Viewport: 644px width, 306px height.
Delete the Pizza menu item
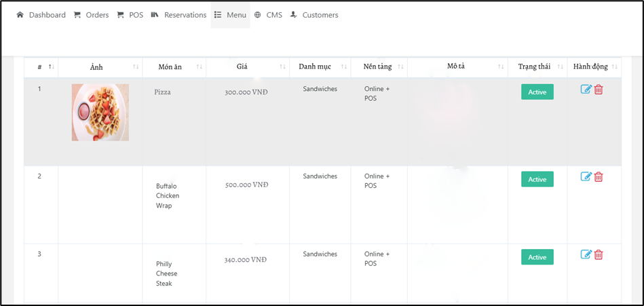pyautogui.click(x=599, y=89)
